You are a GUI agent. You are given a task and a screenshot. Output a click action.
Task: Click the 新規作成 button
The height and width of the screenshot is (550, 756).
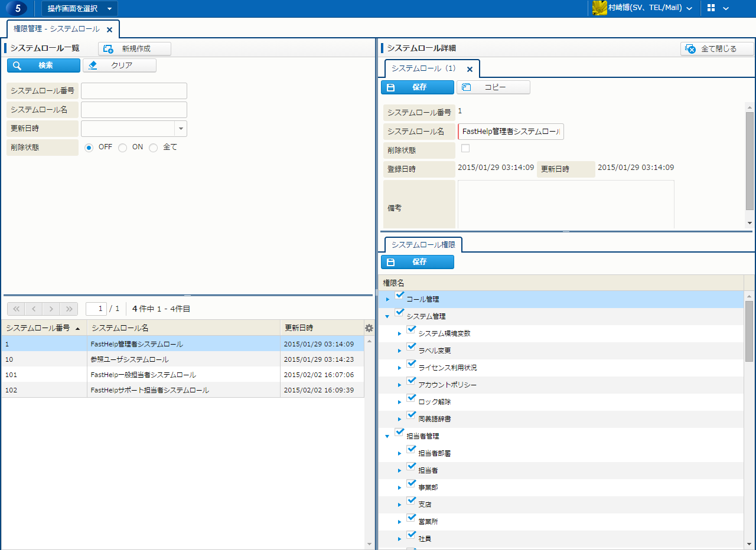click(x=135, y=49)
